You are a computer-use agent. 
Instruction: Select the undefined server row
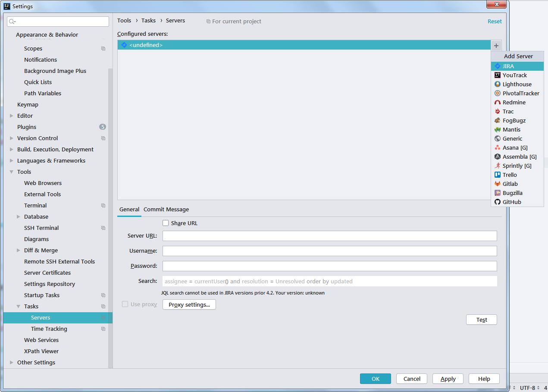point(304,45)
